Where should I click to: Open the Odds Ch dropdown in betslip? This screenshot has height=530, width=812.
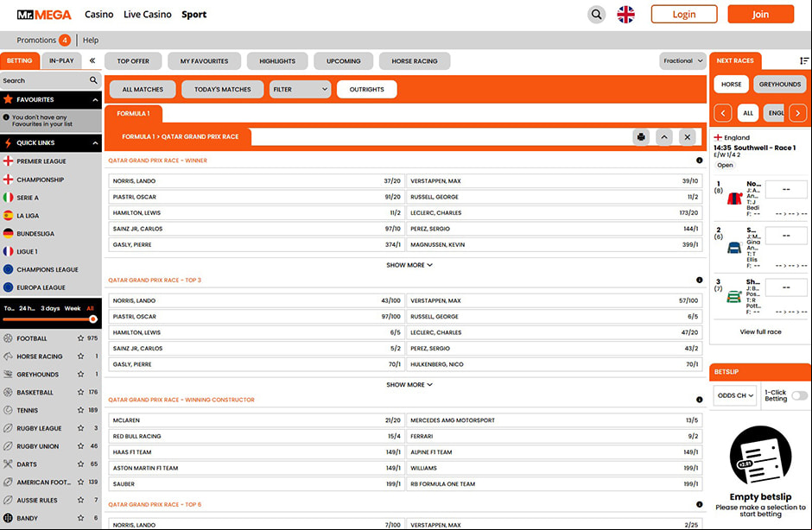(735, 395)
